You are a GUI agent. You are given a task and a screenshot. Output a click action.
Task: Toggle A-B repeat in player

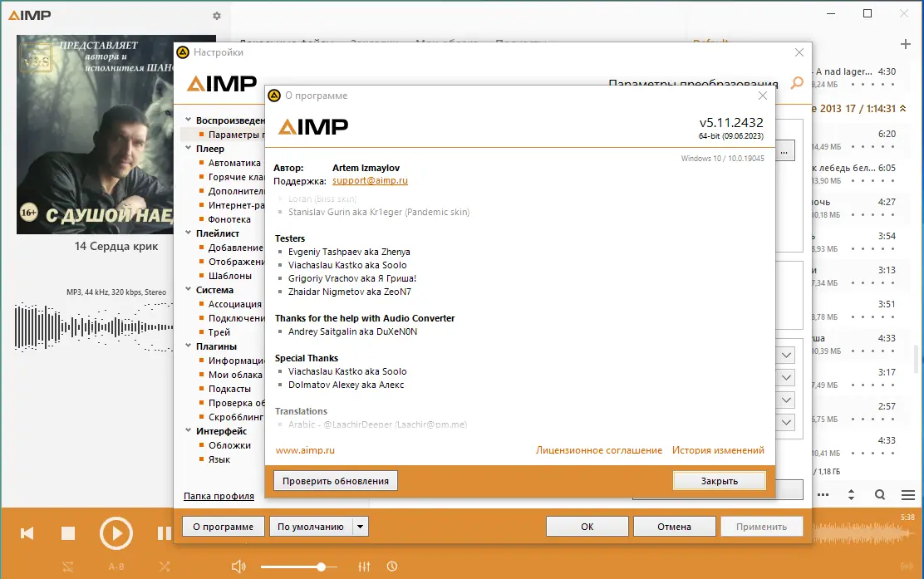(116, 567)
